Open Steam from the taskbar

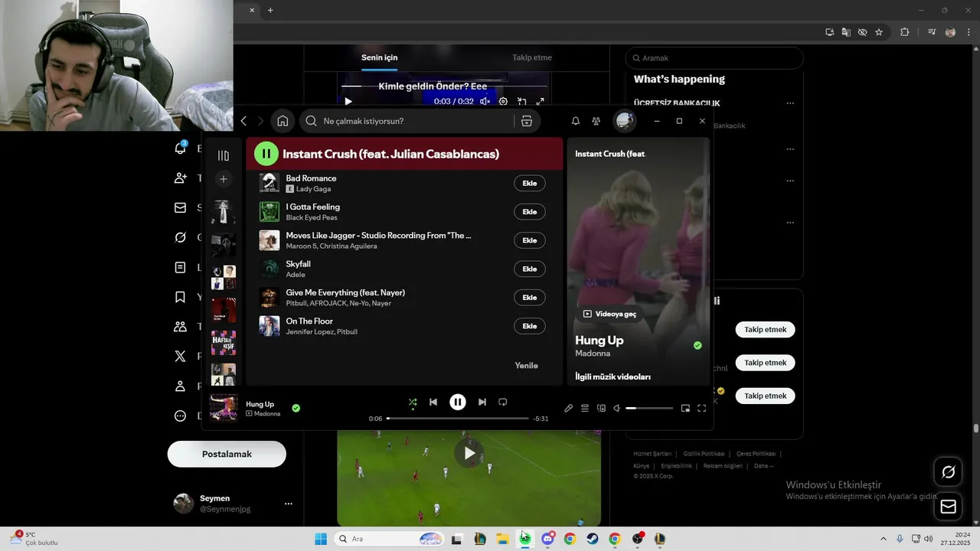[x=593, y=539]
